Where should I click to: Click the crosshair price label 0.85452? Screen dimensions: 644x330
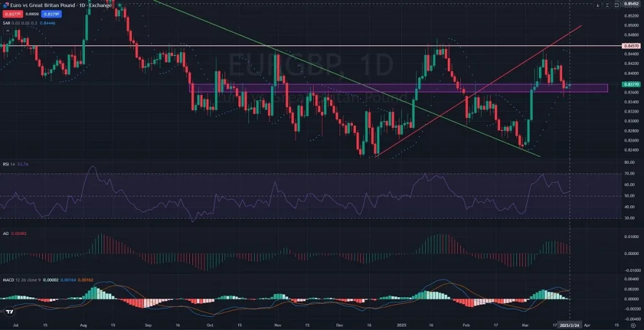pos(633,4)
